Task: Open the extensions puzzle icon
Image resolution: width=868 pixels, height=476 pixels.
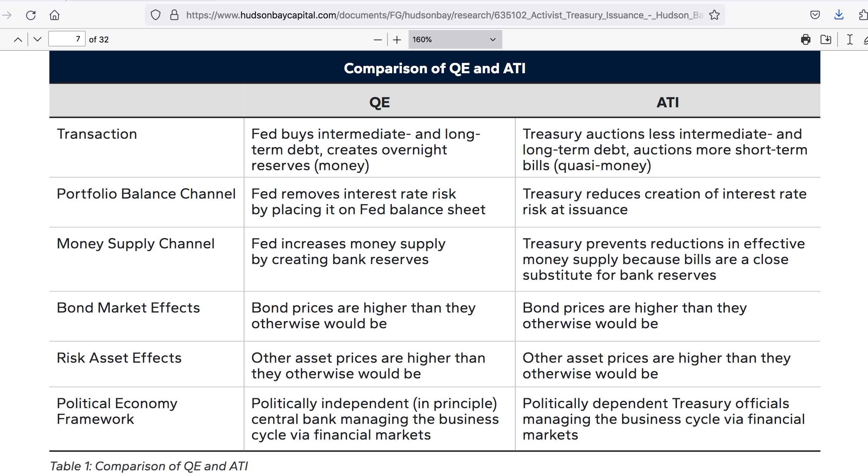Action: pyautogui.click(x=864, y=15)
